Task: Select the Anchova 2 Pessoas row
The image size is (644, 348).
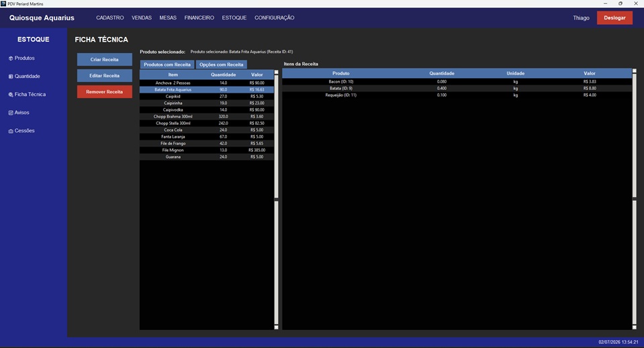Action: pyautogui.click(x=207, y=83)
